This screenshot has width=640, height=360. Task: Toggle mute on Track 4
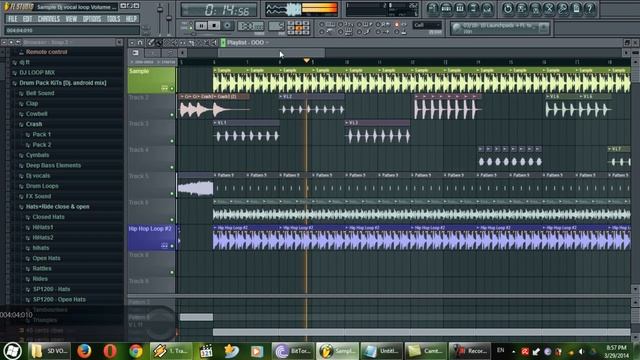(x=172, y=167)
